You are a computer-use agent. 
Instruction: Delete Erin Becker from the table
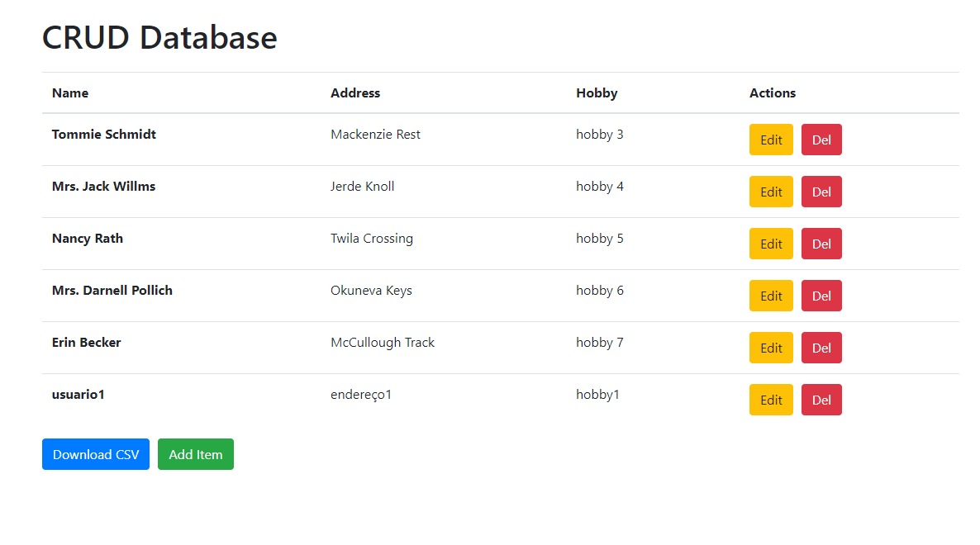tap(821, 348)
